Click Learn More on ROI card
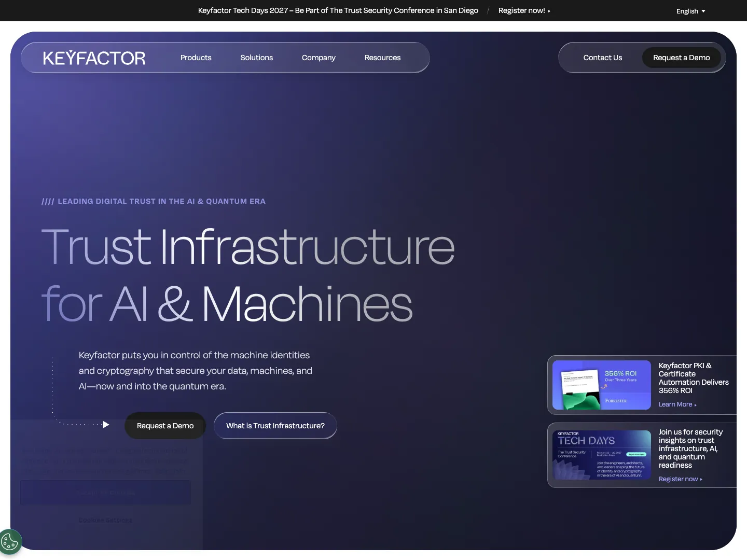The image size is (747, 560). click(677, 404)
